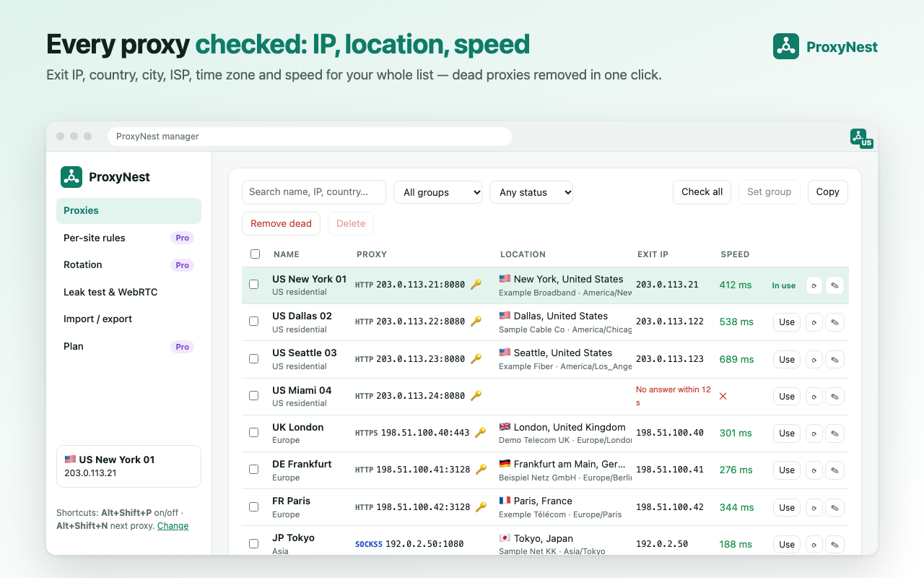Click the recheck icon for US New York 01
The width and height of the screenshot is (924, 578).
[x=814, y=285]
